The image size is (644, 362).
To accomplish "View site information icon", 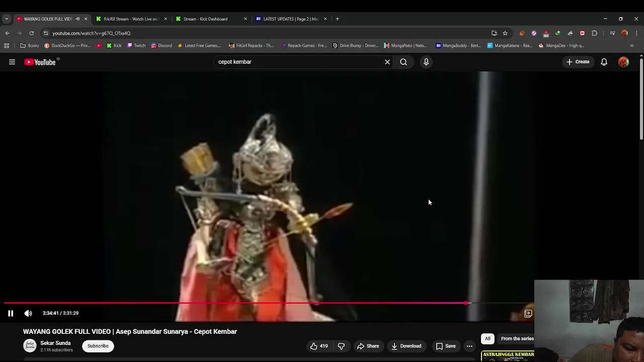I will [x=46, y=33].
